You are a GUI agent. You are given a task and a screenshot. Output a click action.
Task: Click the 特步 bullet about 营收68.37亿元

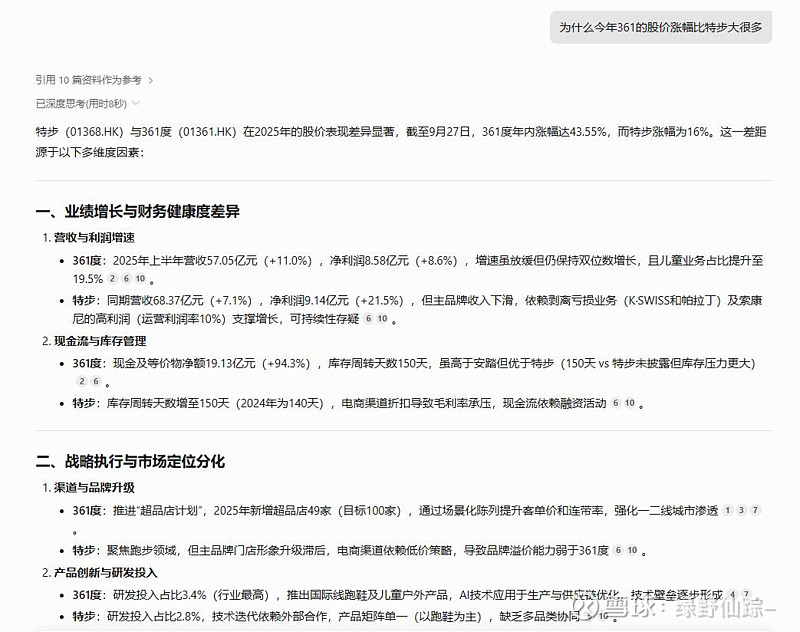click(417, 310)
